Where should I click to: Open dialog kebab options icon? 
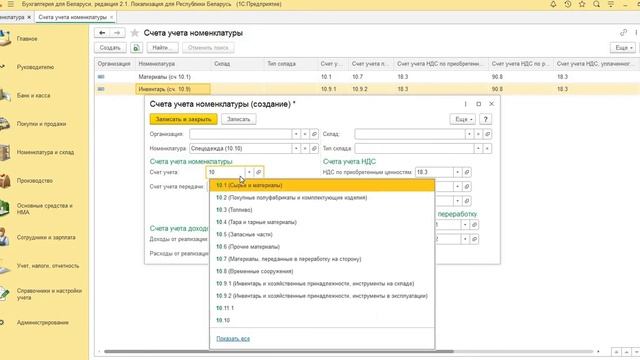pos(465,104)
